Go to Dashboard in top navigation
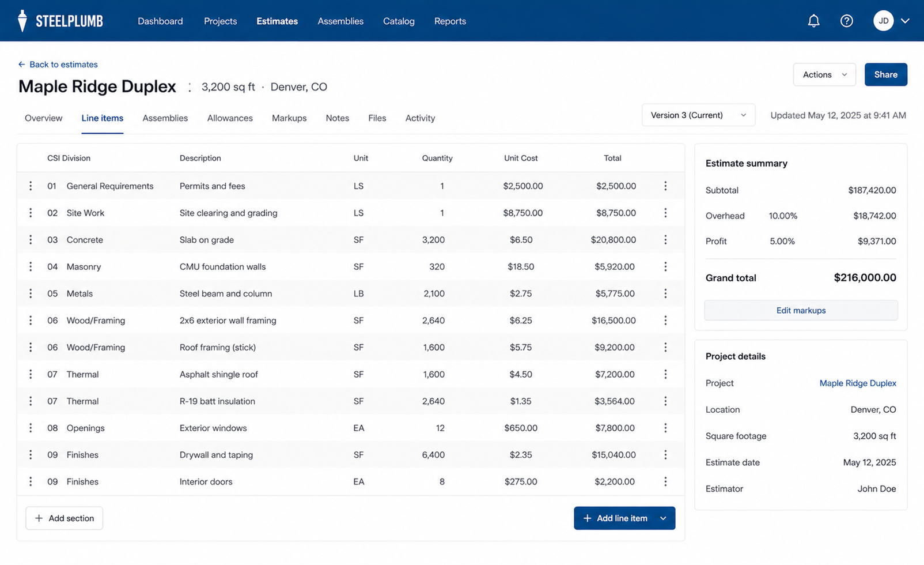The width and height of the screenshot is (924, 565). [160, 21]
